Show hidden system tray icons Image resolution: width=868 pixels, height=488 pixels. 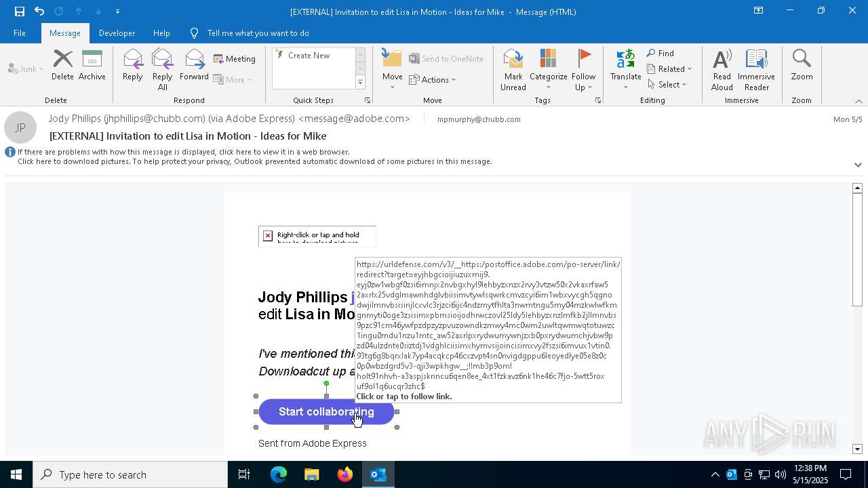coord(715,474)
